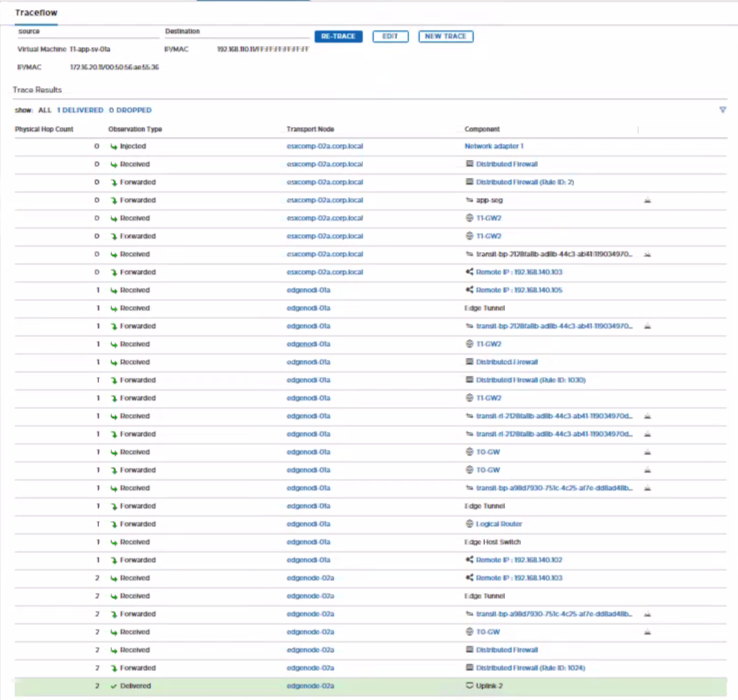Click the Injected observation arrow icon
This screenshot has height=700, width=738.
click(x=114, y=146)
